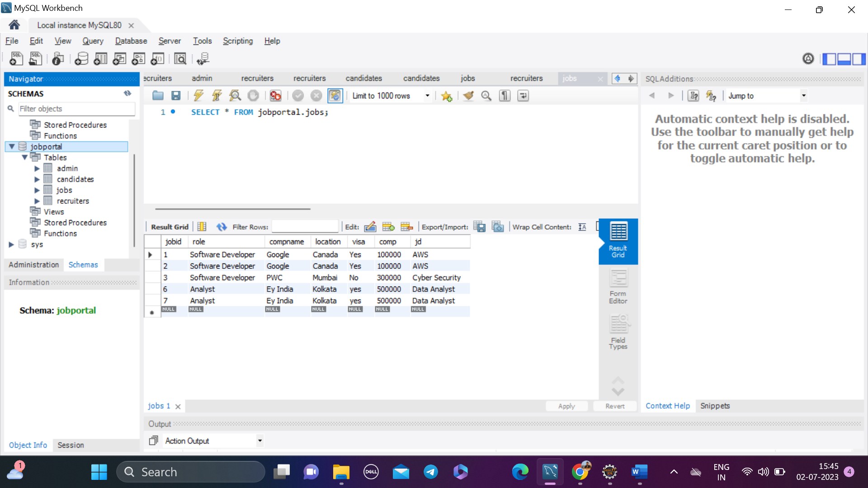Image resolution: width=868 pixels, height=488 pixels.
Task: Open the Session tab
Action: (71, 445)
